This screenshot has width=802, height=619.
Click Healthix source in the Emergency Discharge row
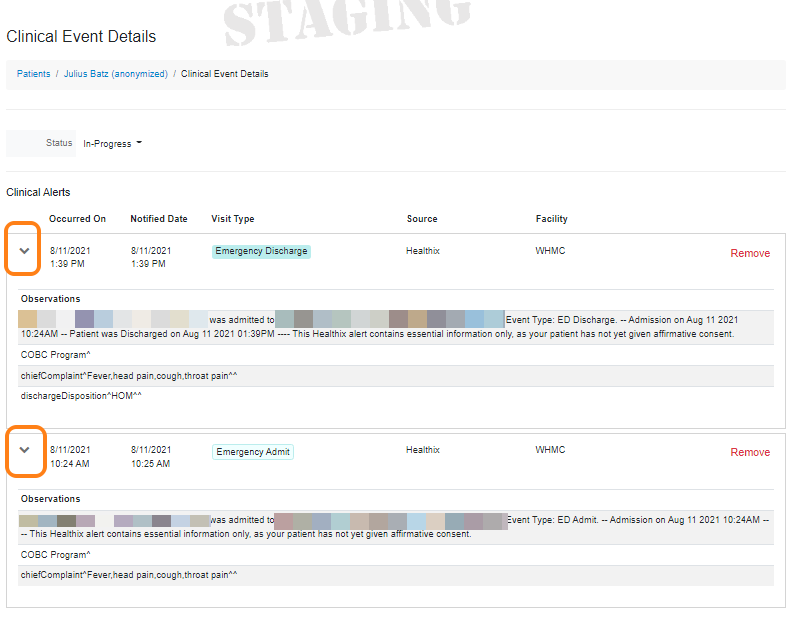tap(425, 251)
